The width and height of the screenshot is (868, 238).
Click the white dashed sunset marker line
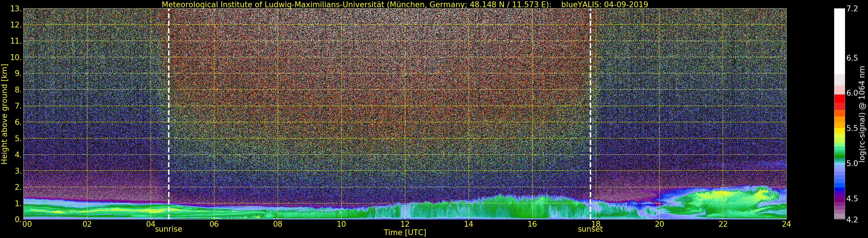pyautogui.click(x=590, y=114)
